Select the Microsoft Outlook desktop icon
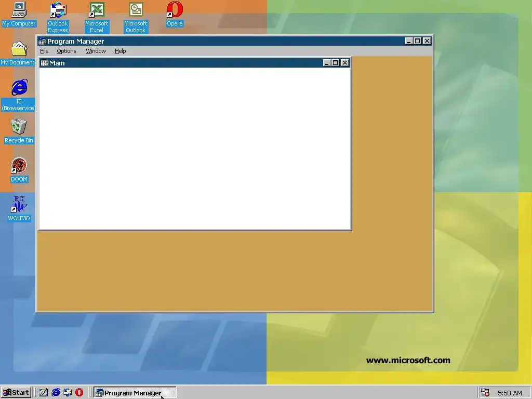 [136, 17]
